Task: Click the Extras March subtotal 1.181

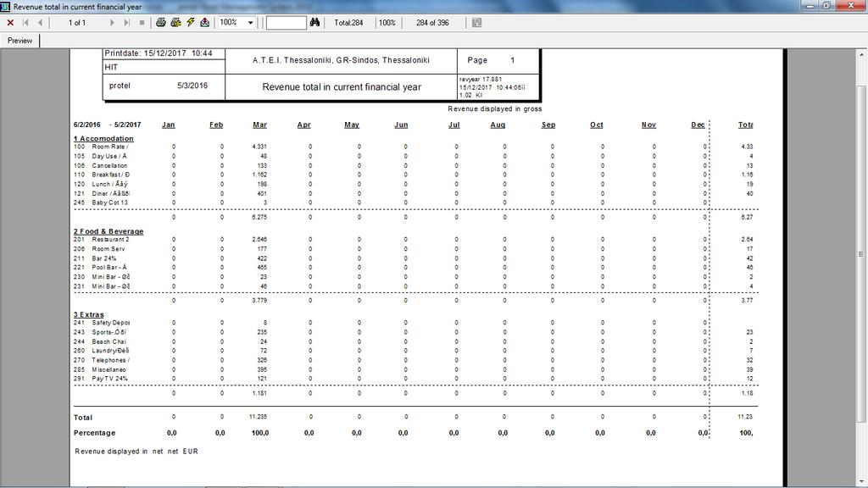Action: tap(259, 393)
